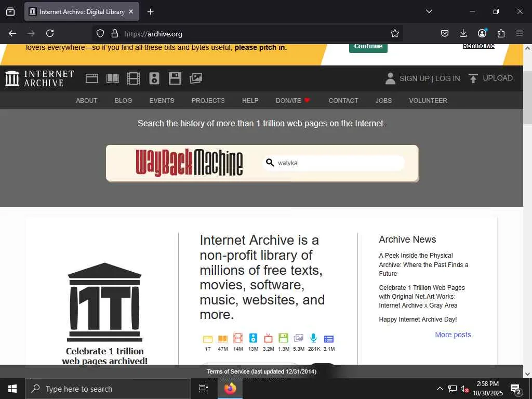Click the Windows taskbar search box
Screen dimensions: 532x399
point(108,389)
